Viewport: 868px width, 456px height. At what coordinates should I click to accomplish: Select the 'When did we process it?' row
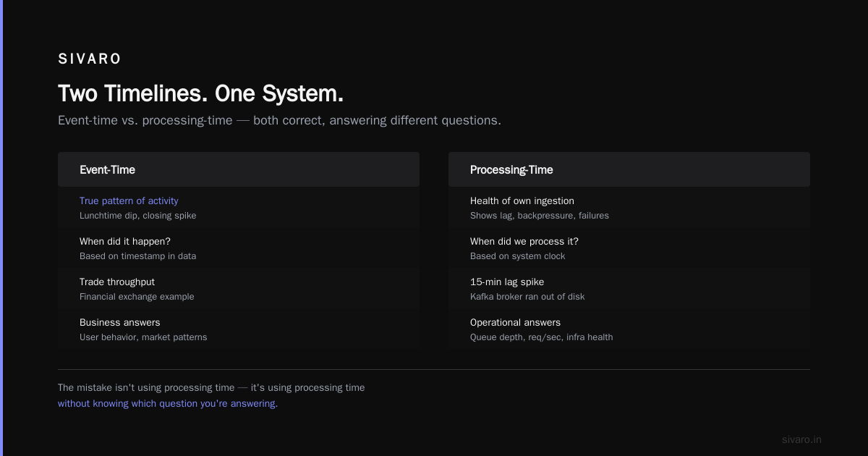(x=629, y=248)
